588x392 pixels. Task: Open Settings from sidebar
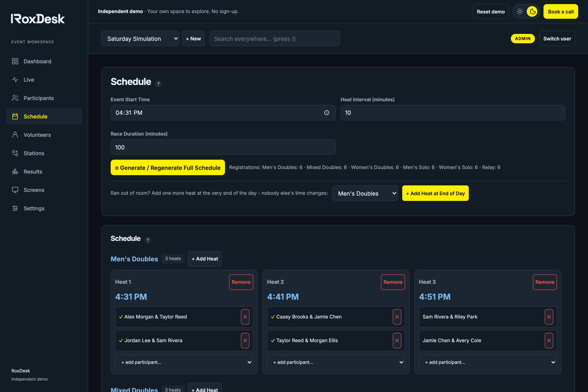point(44,208)
